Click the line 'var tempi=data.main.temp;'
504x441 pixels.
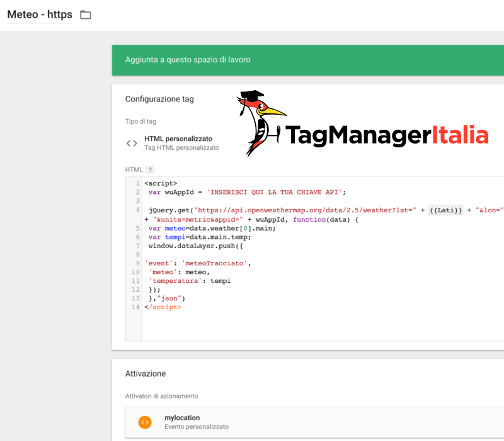pos(200,237)
